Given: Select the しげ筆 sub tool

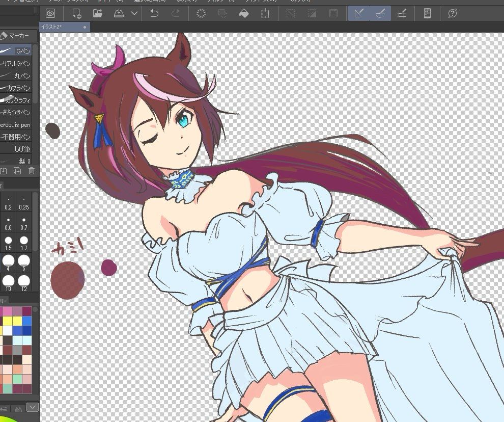Looking at the screenshot, I should click(16, 149).
